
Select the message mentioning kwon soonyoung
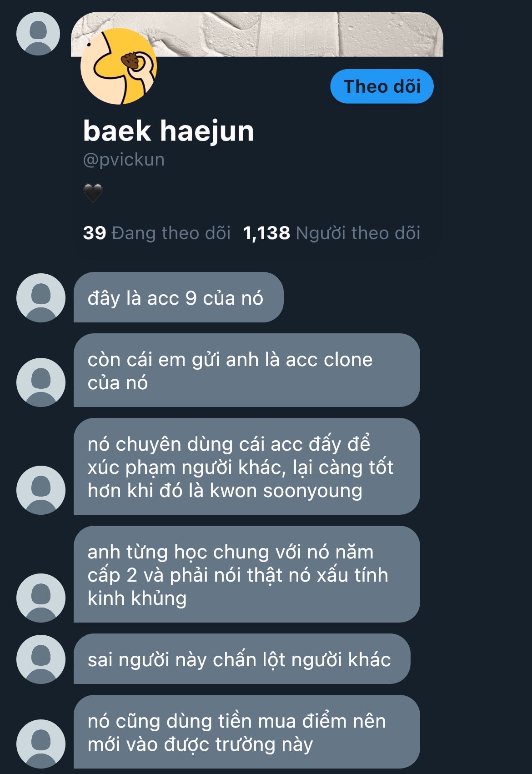pyautogui.click(x=246, y=467)
